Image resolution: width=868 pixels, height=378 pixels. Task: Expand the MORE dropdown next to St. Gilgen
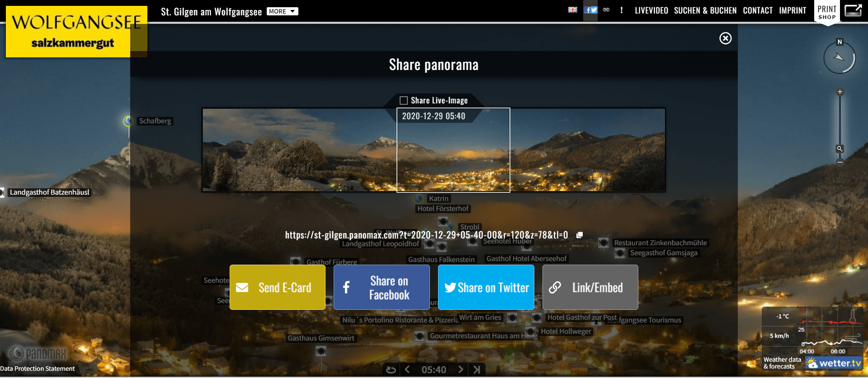click(283, 11)
